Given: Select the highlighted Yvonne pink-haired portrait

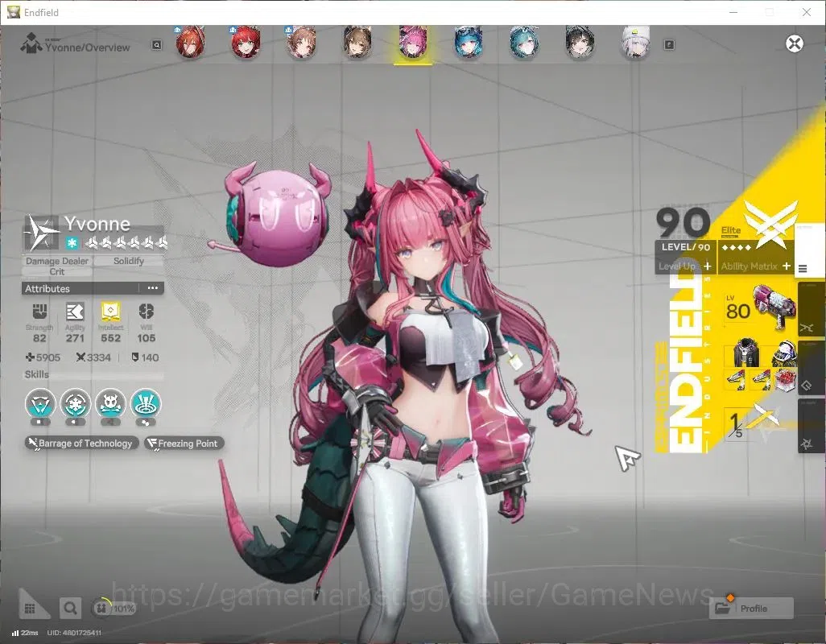Looking at the screenshot, I should [x=413, y=43].
